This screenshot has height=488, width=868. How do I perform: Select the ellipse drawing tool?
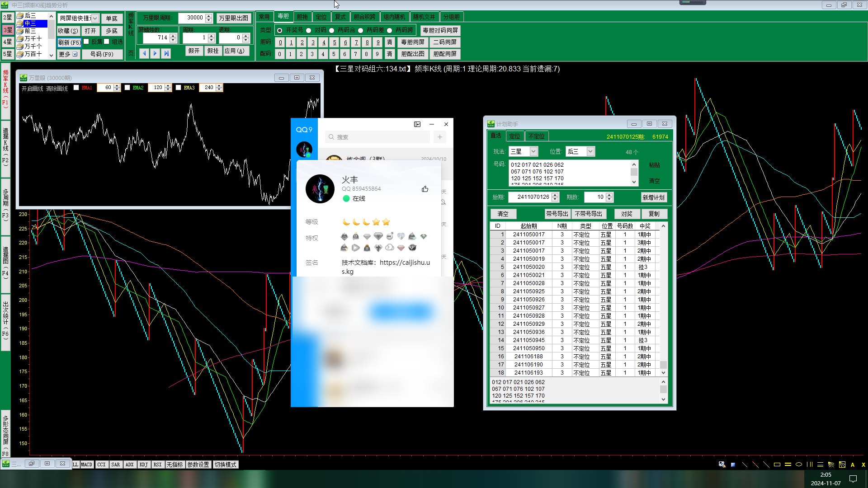click(x=799, y=465)
